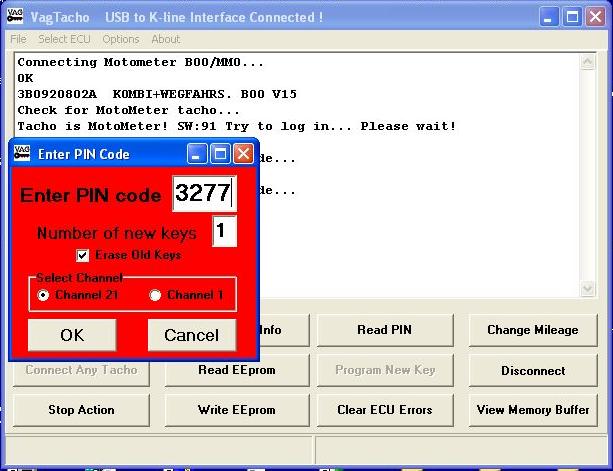The image size is (613, 471).
Task: Close the Enter PIN Code dialog
Action: click(x=243, y=153)
